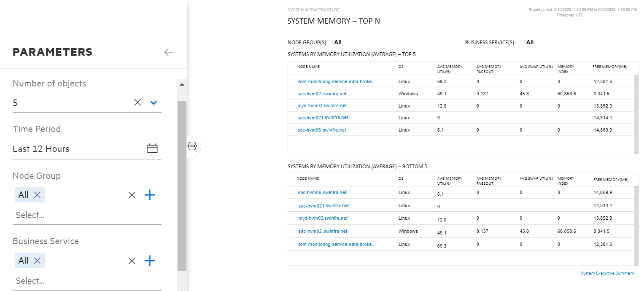Click the panel resize handle between the two panes
The height and width of the screenshot is (291, 644).
[x=193, y=146]
